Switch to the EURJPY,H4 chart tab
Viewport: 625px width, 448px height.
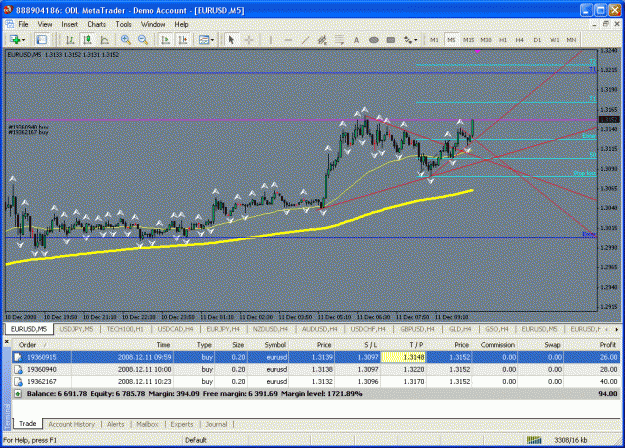pos(223,329)
